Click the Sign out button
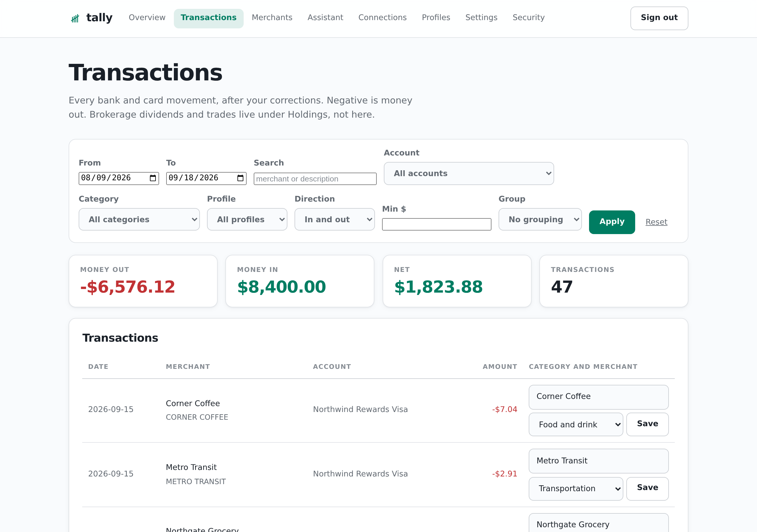 [659, 18]
